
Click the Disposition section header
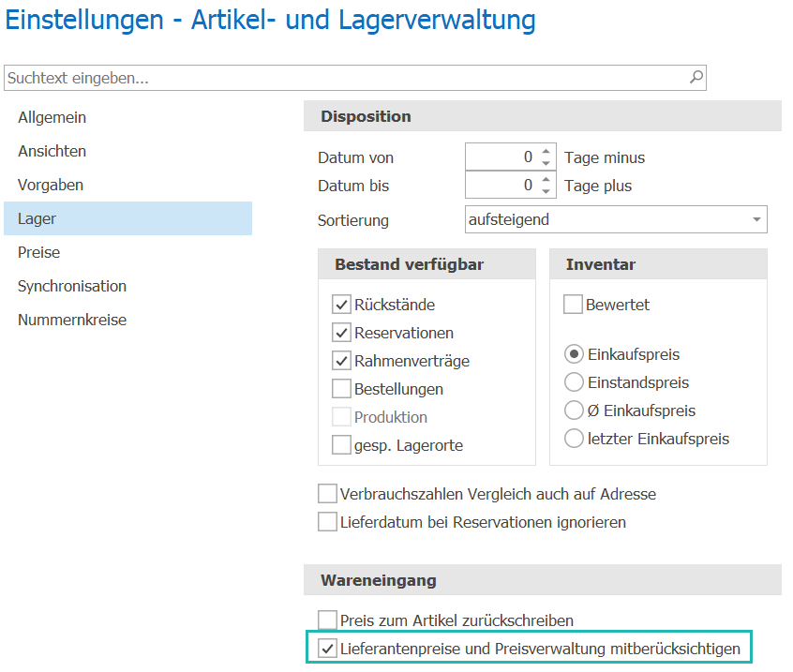coord(543,116)
